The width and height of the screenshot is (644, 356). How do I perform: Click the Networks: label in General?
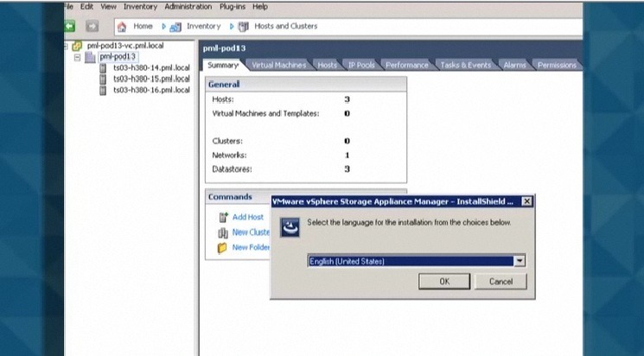[229, 156]
